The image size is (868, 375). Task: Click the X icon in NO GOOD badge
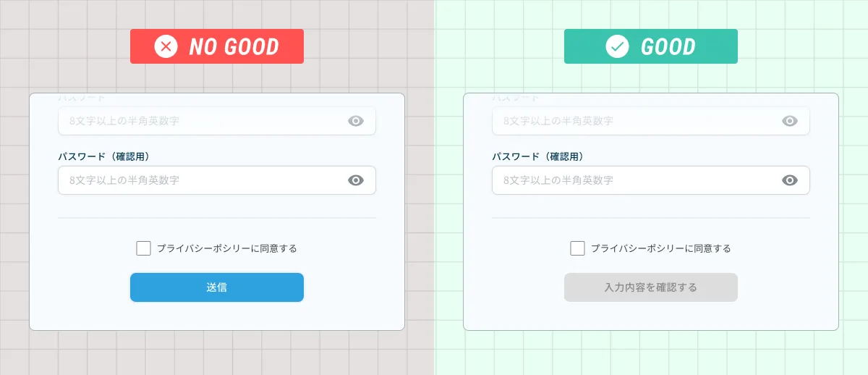tap(166, 47)
